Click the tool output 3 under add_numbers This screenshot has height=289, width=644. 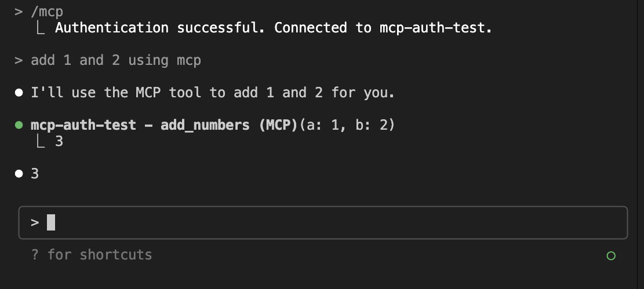point(59,141)
